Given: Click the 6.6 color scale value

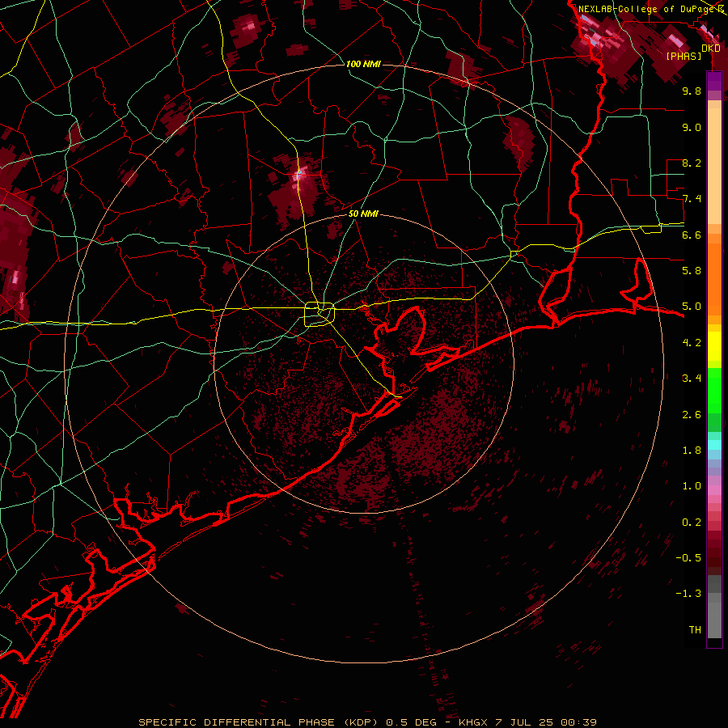Looking at the screenshot, I should (x=692, y=235).
